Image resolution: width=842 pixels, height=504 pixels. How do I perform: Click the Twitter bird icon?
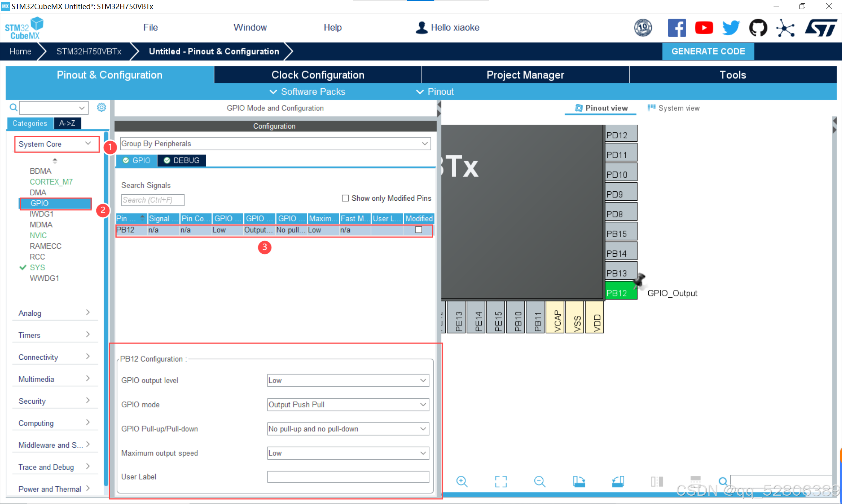(x=731, y=28)
